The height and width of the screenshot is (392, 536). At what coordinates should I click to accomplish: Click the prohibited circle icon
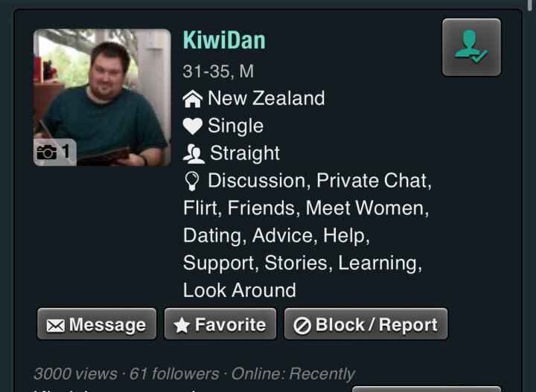point(302,325)
